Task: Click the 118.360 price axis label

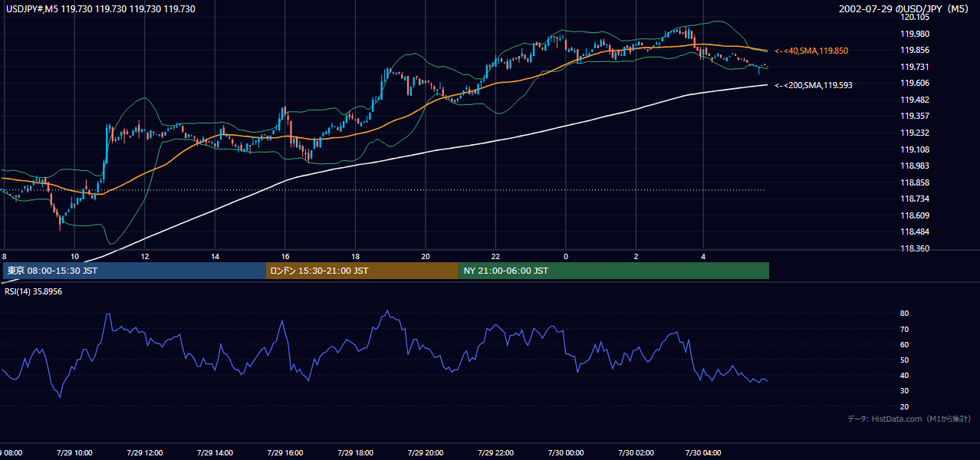Action: click(916, 248)
